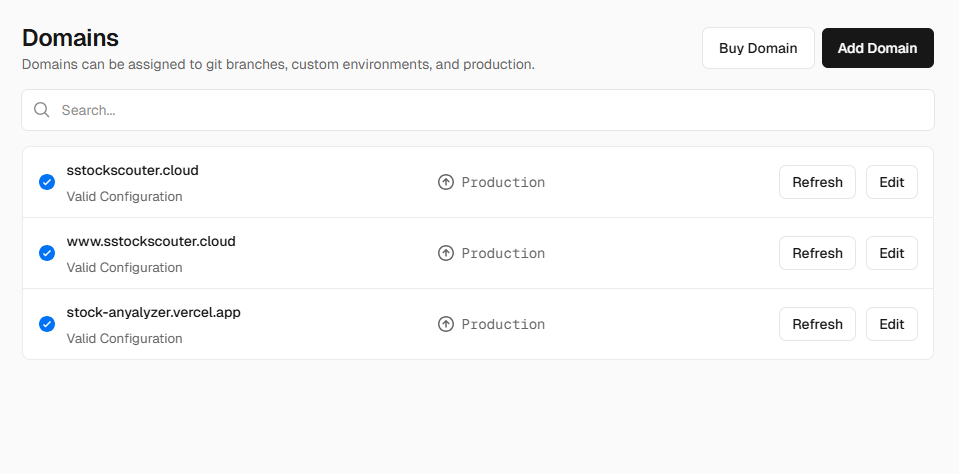Click blue checkmark icon for sstockscouter.cloud

[x=47, y=182]
